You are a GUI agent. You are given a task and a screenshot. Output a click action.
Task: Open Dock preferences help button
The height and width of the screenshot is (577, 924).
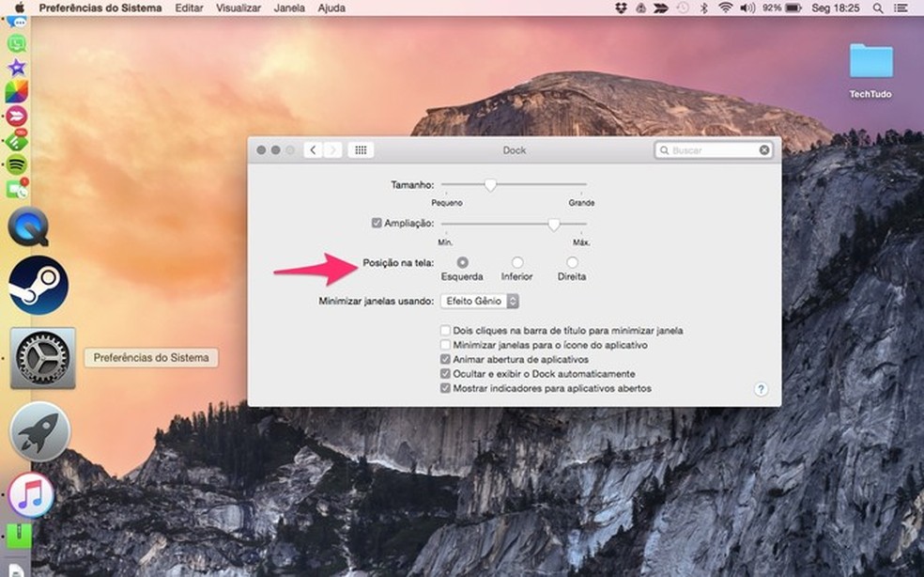tap(761, 389)
